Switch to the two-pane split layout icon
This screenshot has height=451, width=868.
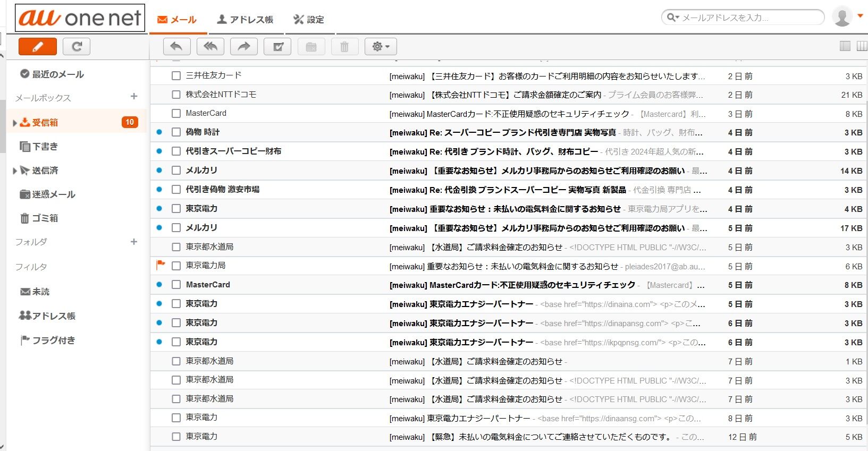pyautogui.click(x=845, y=46)
